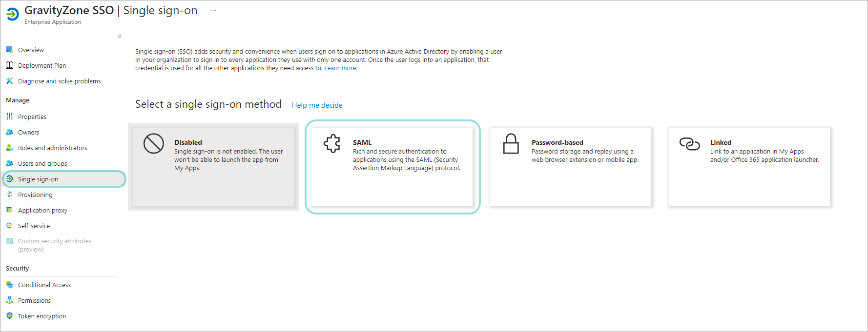Open Users and groups
This screenshot has width=868, height=332.
[x=42, y=163]
